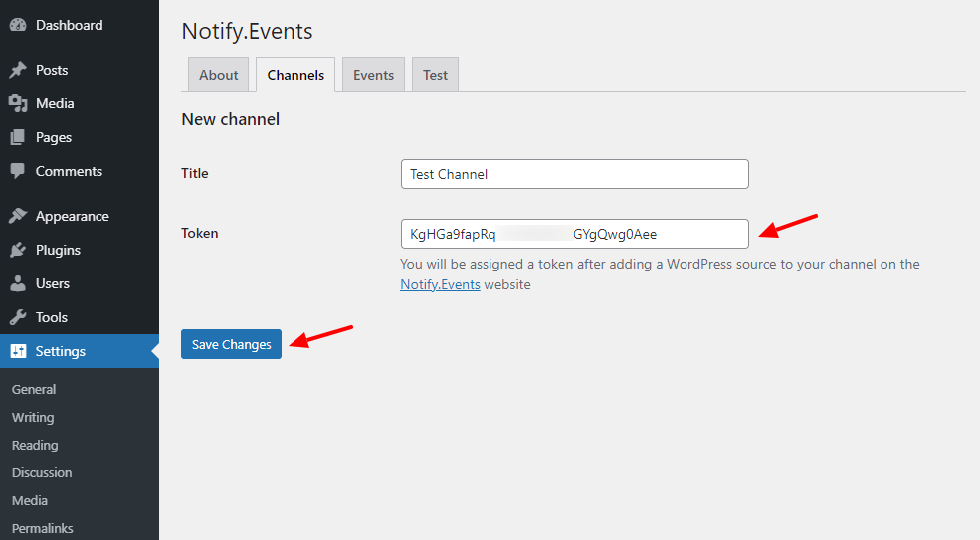Switch to the About tab
Image resolution: width=980 pixels, height=540 pixels.
click(218, 75)
